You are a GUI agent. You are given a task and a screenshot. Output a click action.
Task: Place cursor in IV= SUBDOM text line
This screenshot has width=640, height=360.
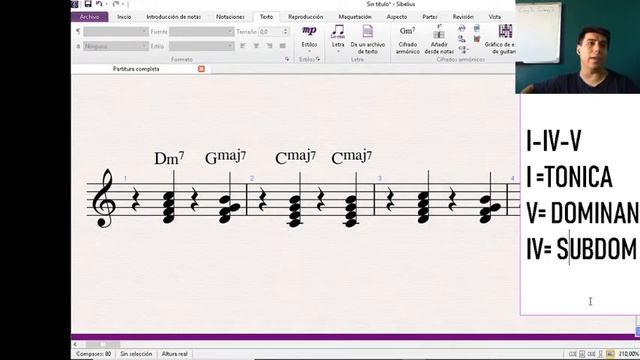point(581,249)
